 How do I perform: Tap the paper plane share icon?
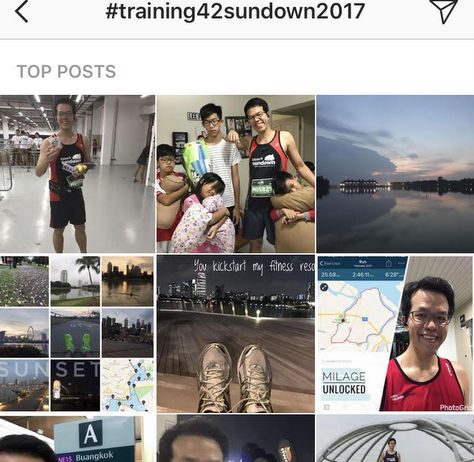[x=444, y=11]
